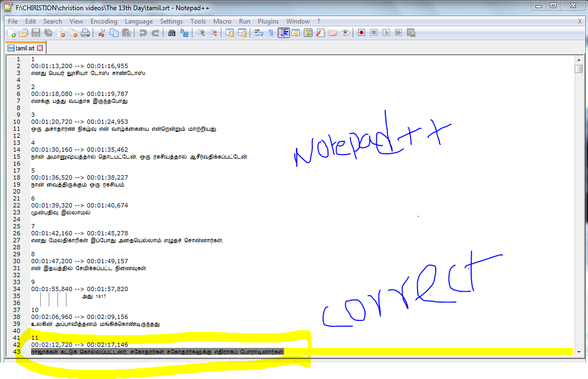Open the Document Map icon

click(308, 33)
